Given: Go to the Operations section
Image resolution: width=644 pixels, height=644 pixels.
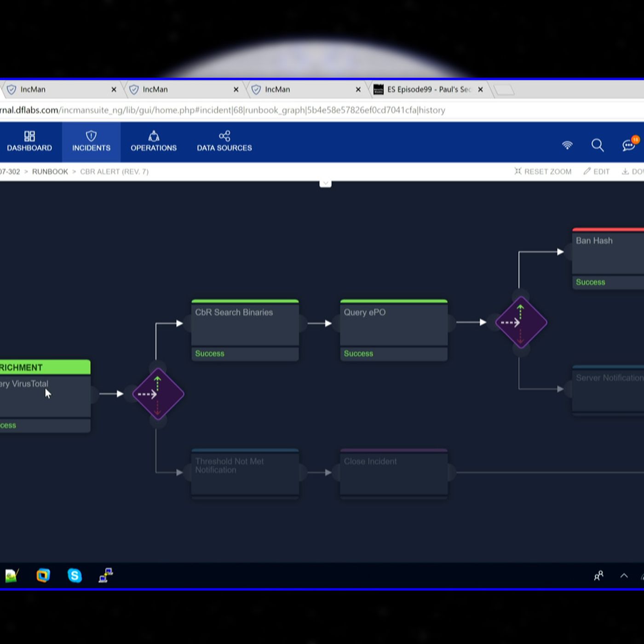Looking at the screenshot, I should pos(153,142).
